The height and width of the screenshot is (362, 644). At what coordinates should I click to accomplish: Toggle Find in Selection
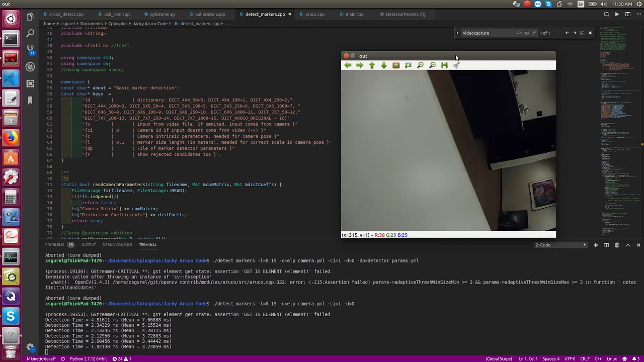582,33
